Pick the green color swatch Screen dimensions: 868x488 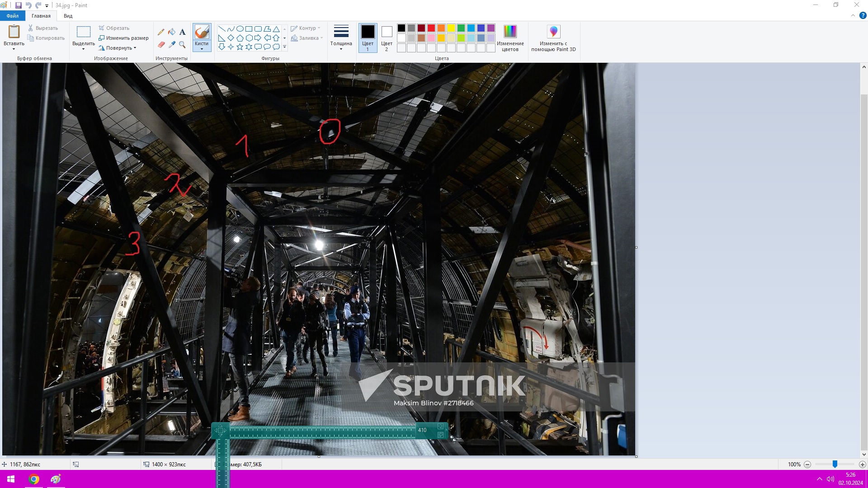(x=461, y=28)
